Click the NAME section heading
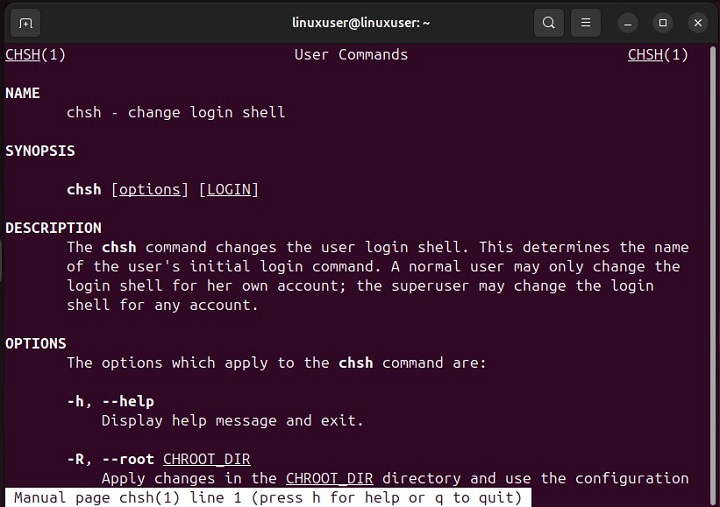Screen dimensions: 720x507 coord(23,93)
